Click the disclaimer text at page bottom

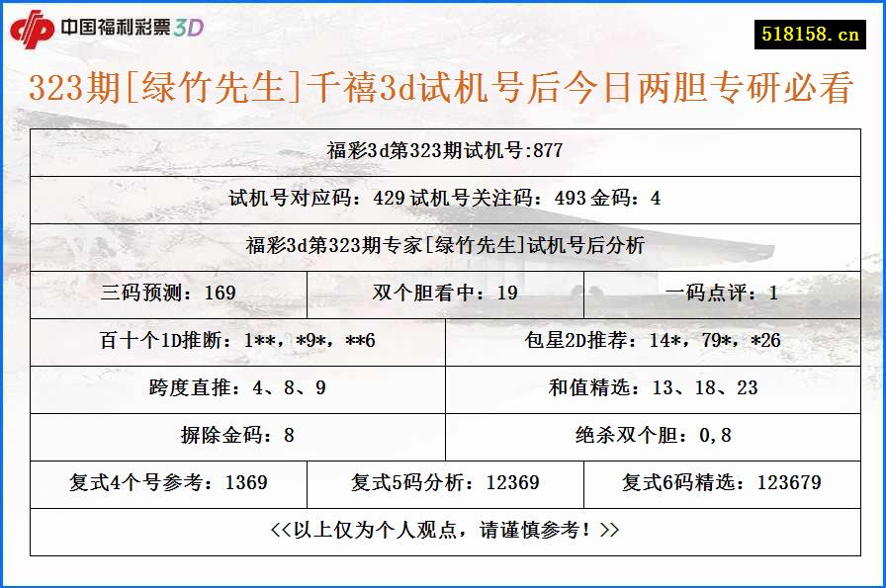(443, 530)
